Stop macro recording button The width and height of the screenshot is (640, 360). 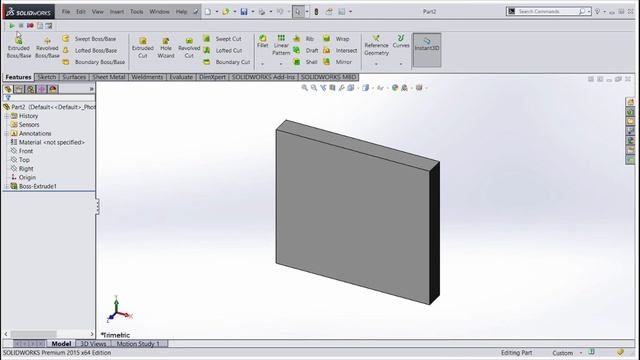tap(21, 26)
